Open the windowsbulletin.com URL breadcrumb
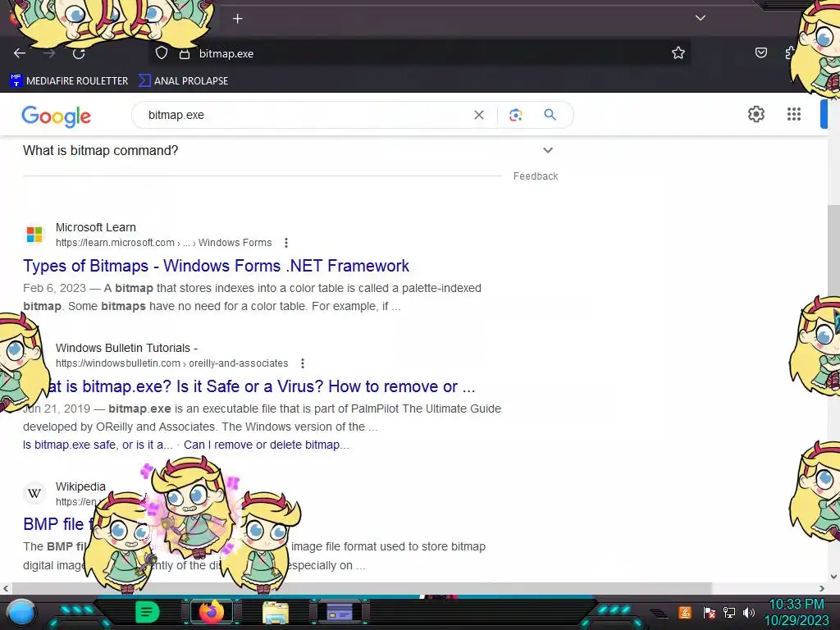This screenshot has height=630, width=840. click(171, 363)
